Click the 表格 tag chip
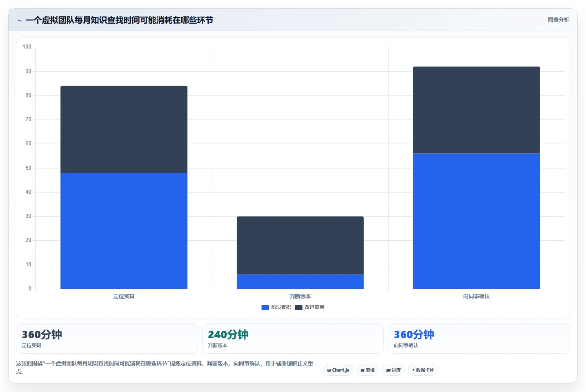 pos(368,370)
